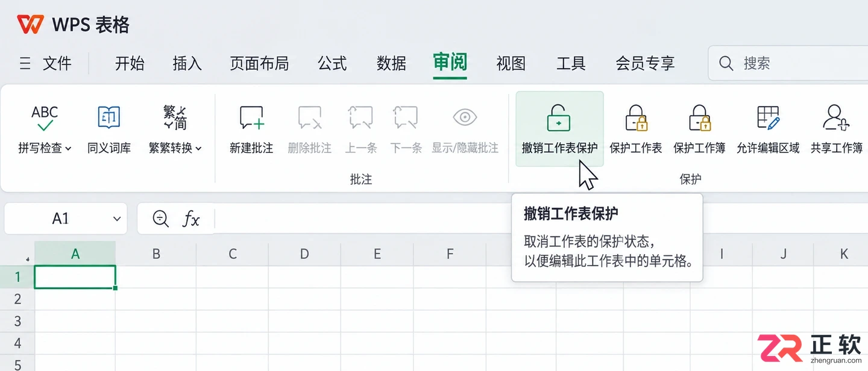The height and width of the screenshot is (371, 868).
Task: Select row 2 header
Action: point(17,299)
